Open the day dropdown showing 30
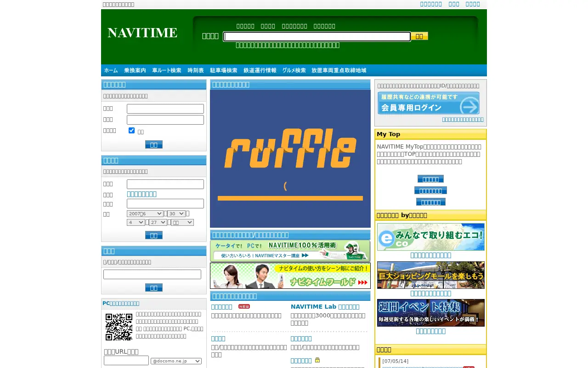The image size is (588, 368). click(x=176, y=213)
